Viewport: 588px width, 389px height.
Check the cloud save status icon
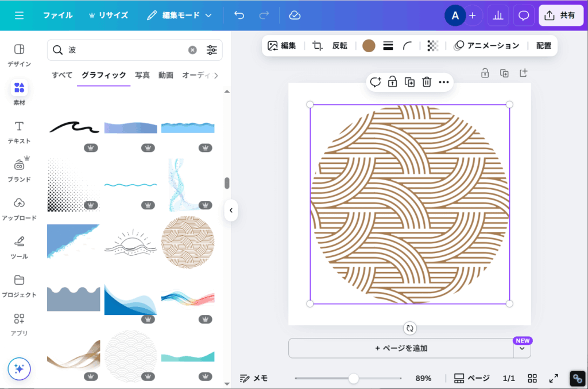tap(295, 15)
